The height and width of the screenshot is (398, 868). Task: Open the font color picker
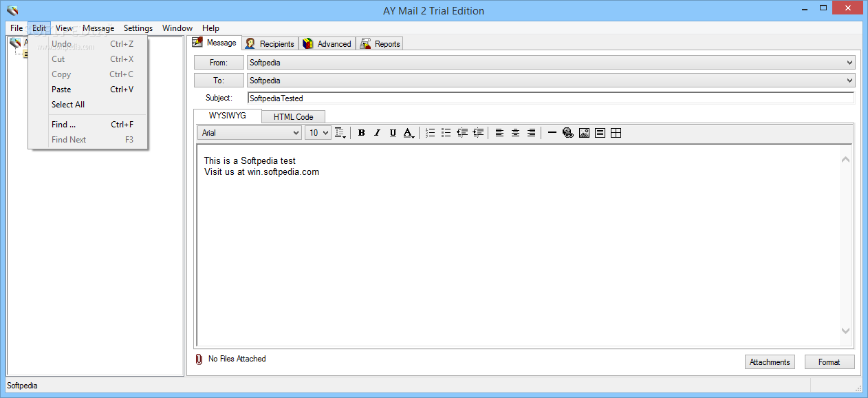point(409,133)
